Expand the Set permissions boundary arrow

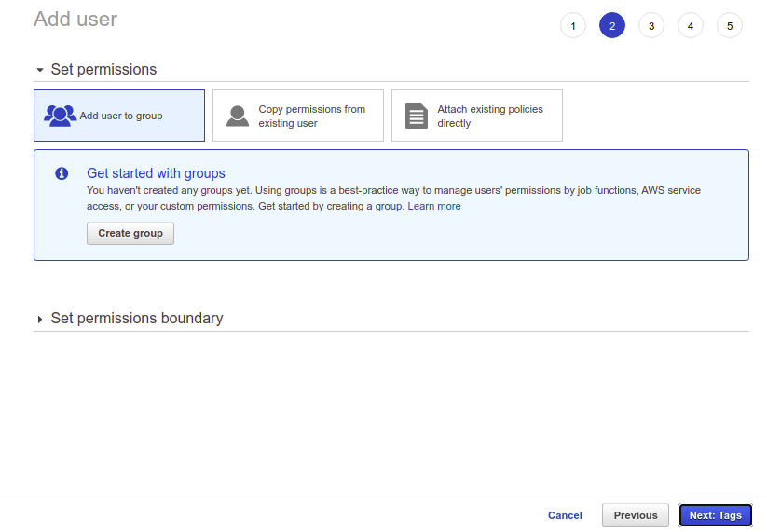40,319
